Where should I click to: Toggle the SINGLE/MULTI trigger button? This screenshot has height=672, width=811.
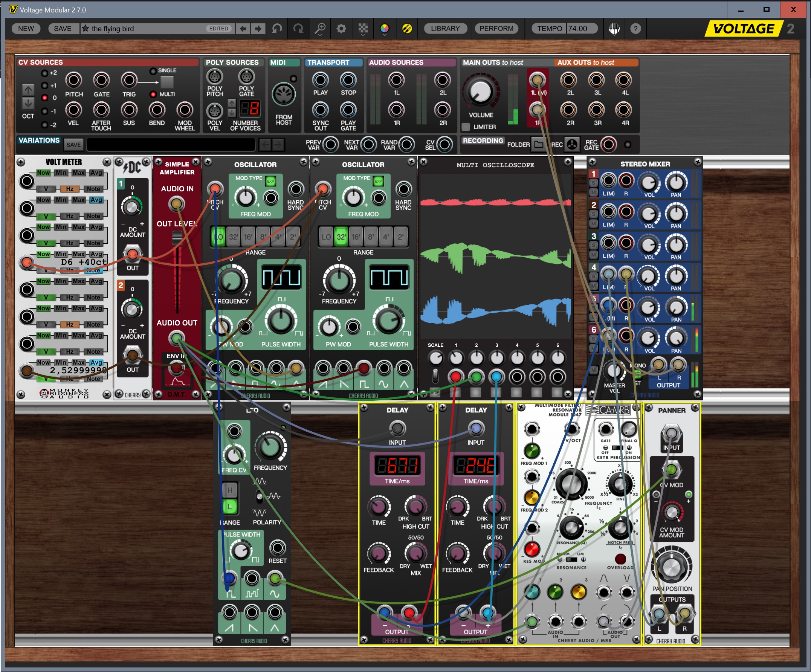tap(167, 81)
